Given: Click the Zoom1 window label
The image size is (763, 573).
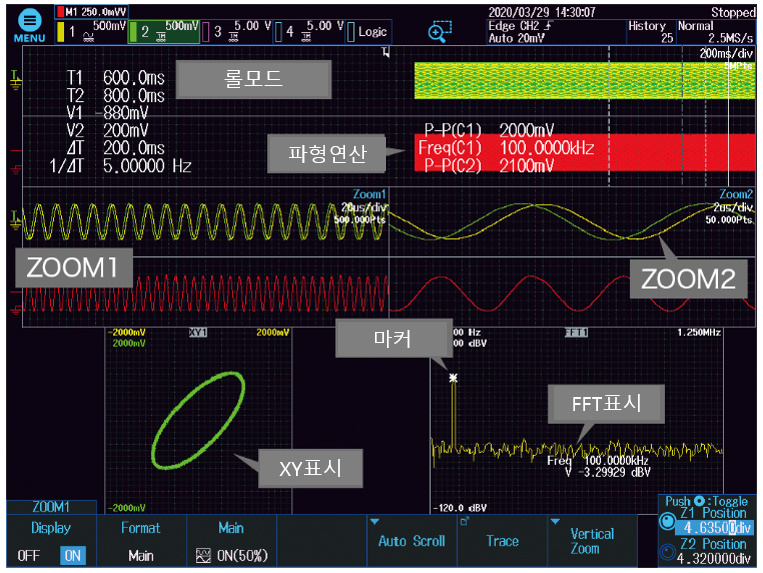Looking at the screenshot, I should coord(369,194).
